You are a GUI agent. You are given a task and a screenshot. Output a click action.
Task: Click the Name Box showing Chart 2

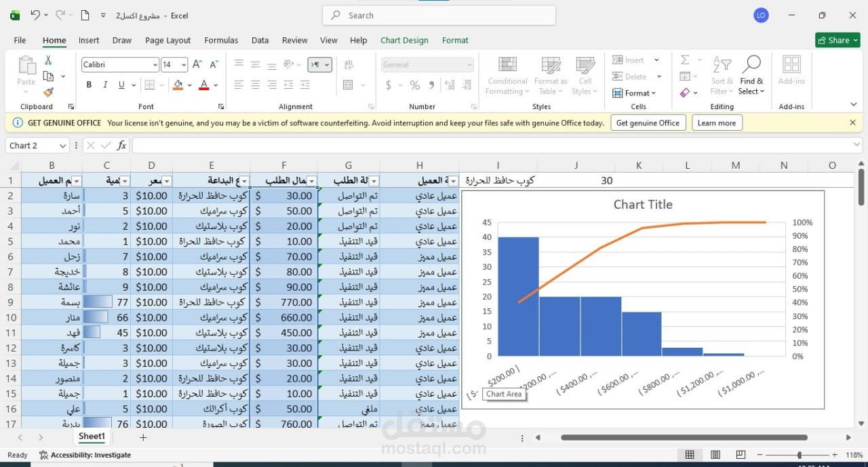[37, 145]
